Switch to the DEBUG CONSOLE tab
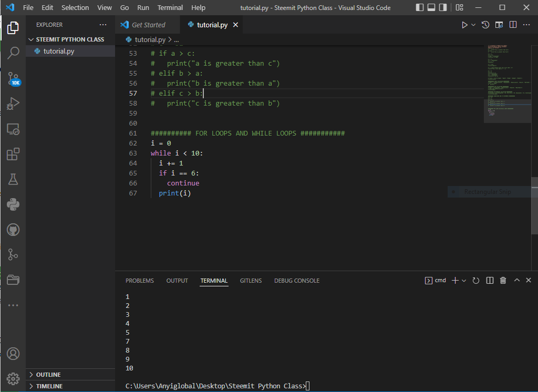538x392 pixels. pos(296,281)
